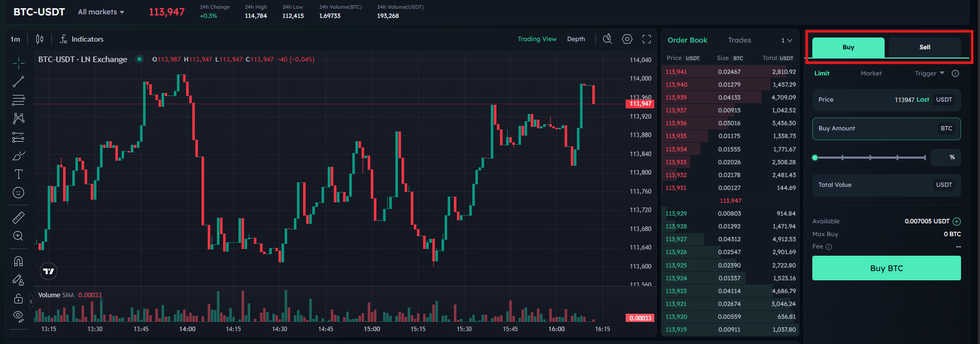Viewport: 980px width, 344px height.
Task: Open chart settings hexagon icon
Action: [627, 39]
